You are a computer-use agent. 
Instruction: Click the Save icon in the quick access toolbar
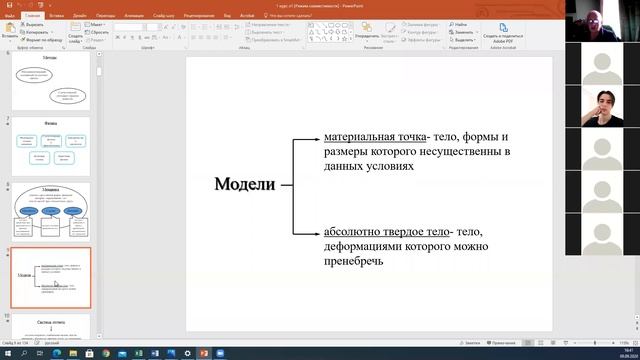pos(9,5)
